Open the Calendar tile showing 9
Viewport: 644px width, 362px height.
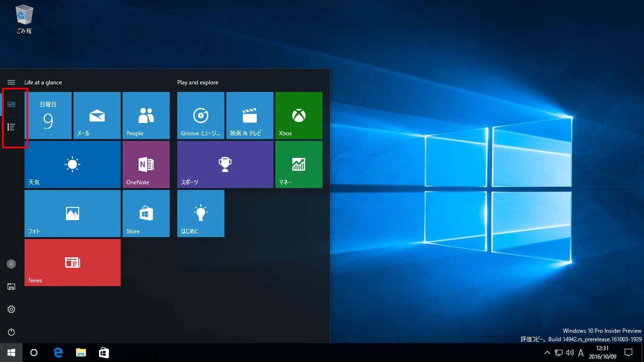click(48, 115)
